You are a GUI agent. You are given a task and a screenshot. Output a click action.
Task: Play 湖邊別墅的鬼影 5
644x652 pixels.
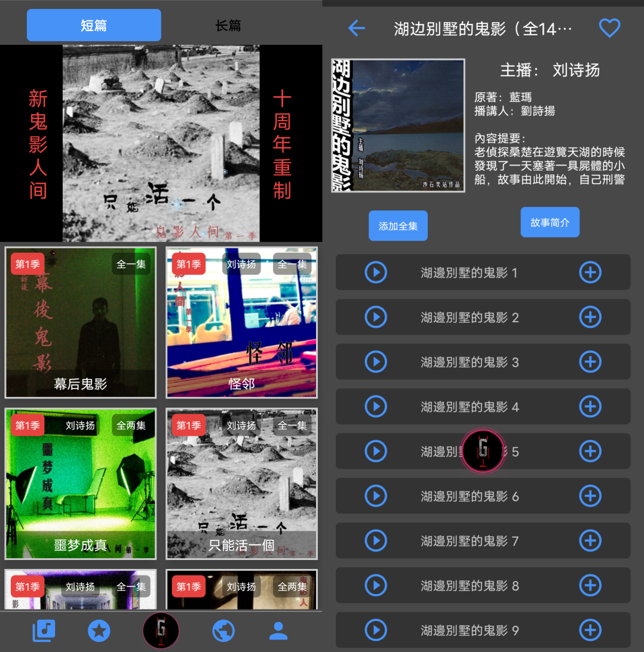pyautogui.click(x=376, y=451)
